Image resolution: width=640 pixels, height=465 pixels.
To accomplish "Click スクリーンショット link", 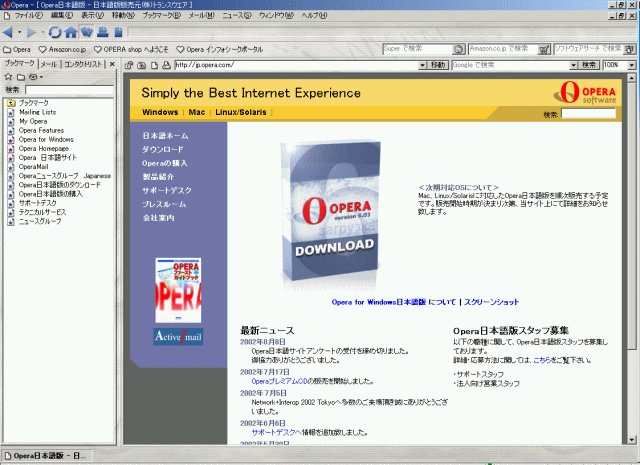I will (491, 302).
